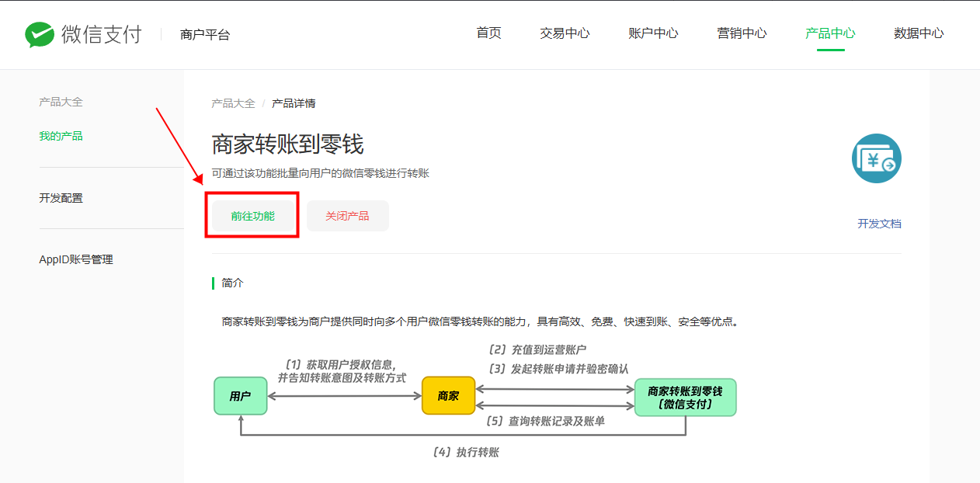
Task: Open 开发配置 in sidebar
Action: click(x=61, y=198)
